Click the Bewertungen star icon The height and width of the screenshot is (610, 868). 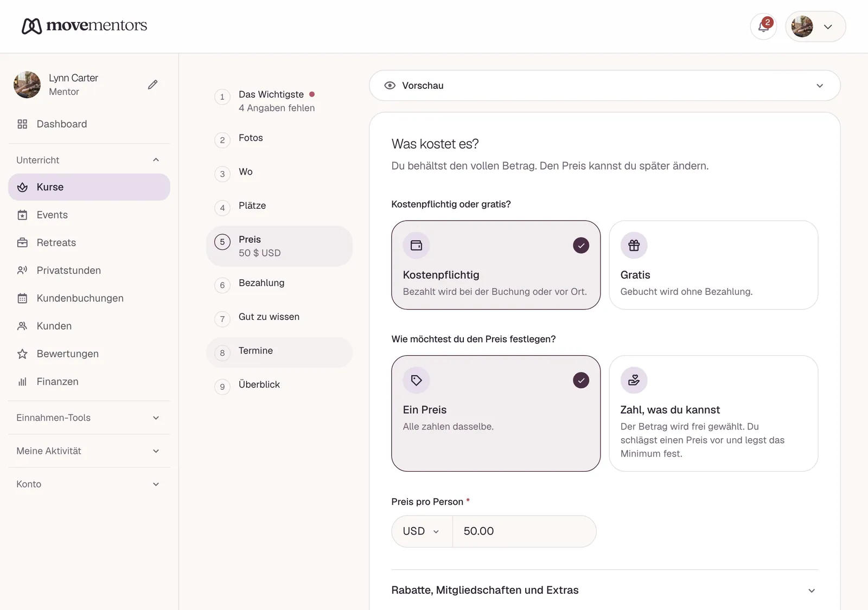[22, 354]
